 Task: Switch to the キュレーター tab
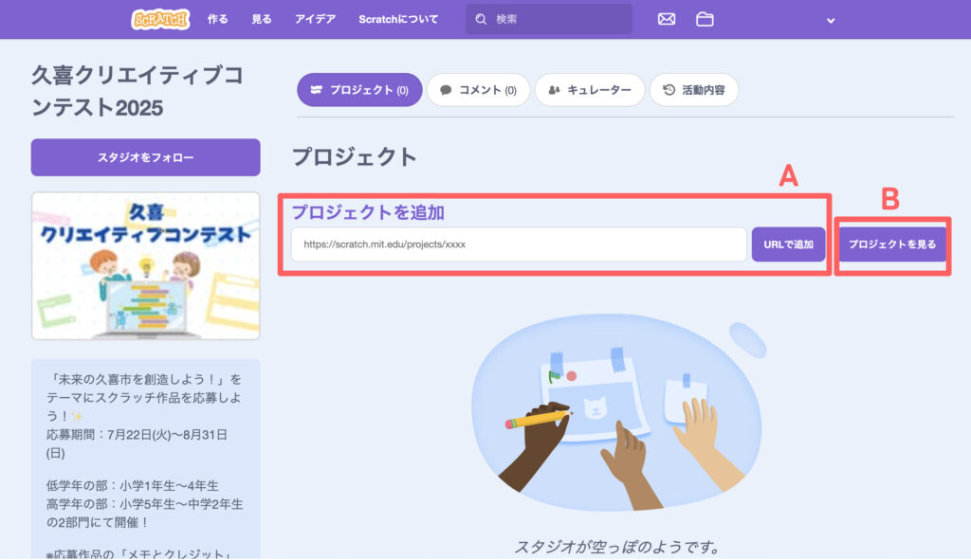(590, 90)
